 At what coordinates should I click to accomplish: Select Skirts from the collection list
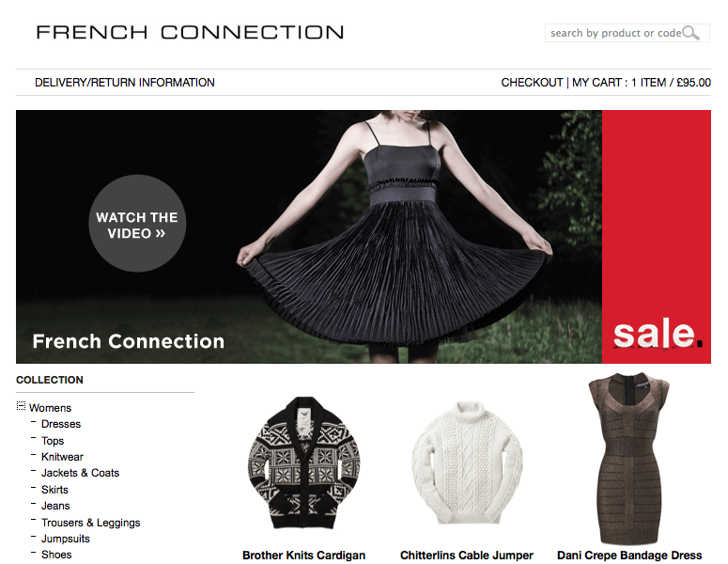(x=54, y=490)
